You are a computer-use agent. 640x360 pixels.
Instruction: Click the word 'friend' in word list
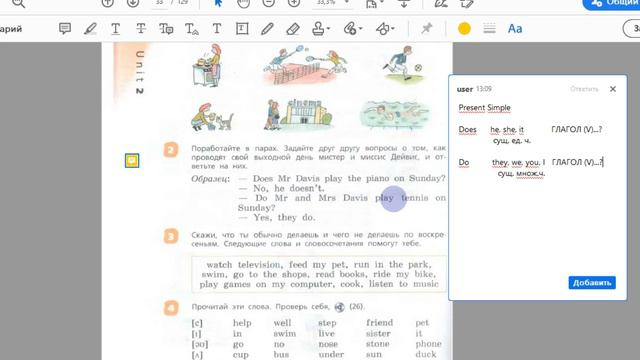point(380,322)
